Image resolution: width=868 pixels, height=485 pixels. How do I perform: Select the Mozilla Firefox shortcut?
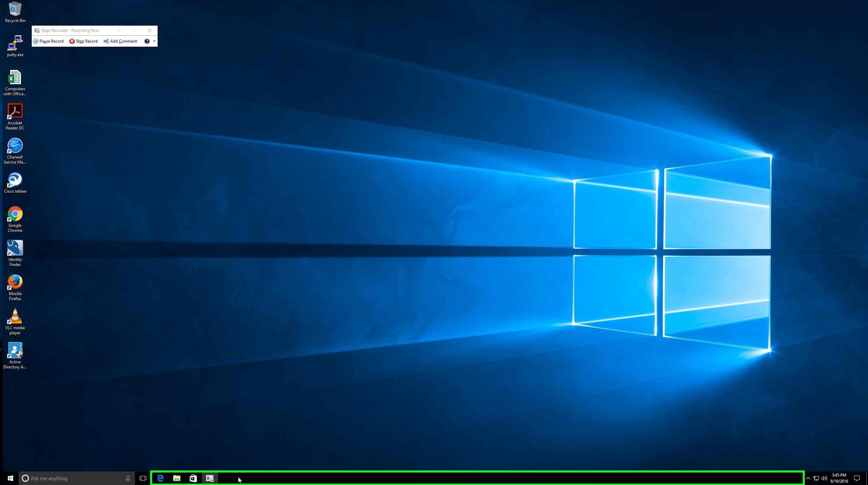tap(15, 288)
